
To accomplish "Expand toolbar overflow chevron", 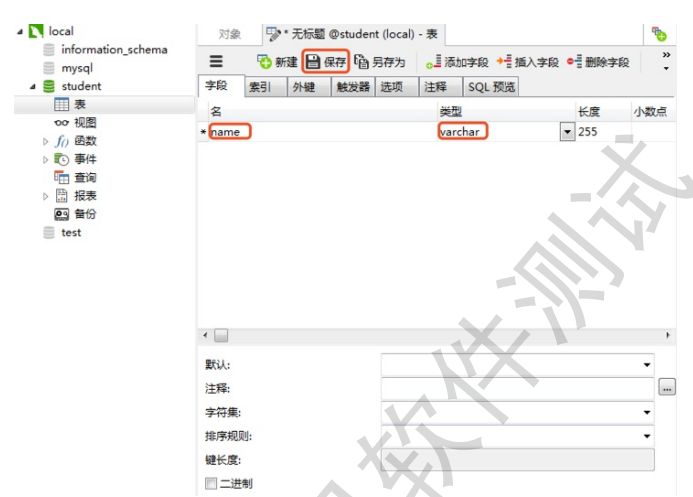I will pyautogui.click(x=666, y=55).
